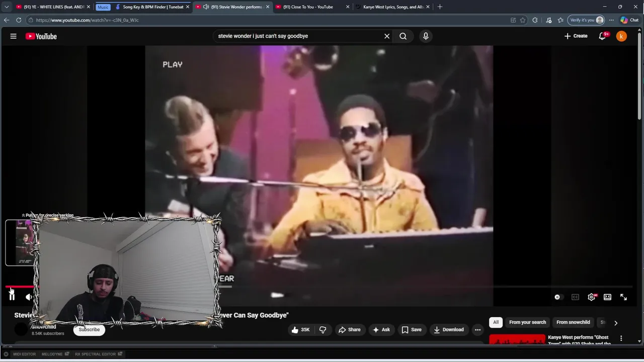644x362 pixels.
Task: Click the page vertical scrollbar
Action: pos(640,75)
